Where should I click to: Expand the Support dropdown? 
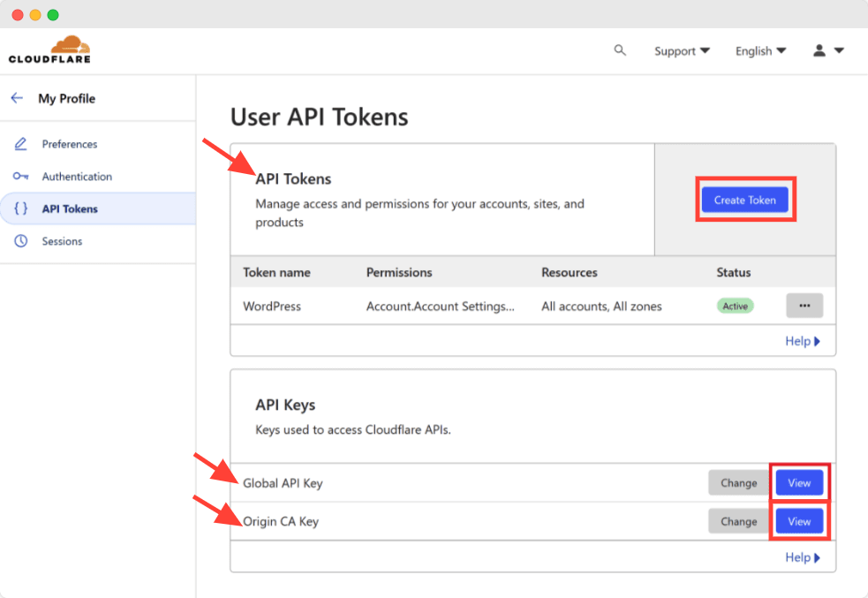click(682, 50)
